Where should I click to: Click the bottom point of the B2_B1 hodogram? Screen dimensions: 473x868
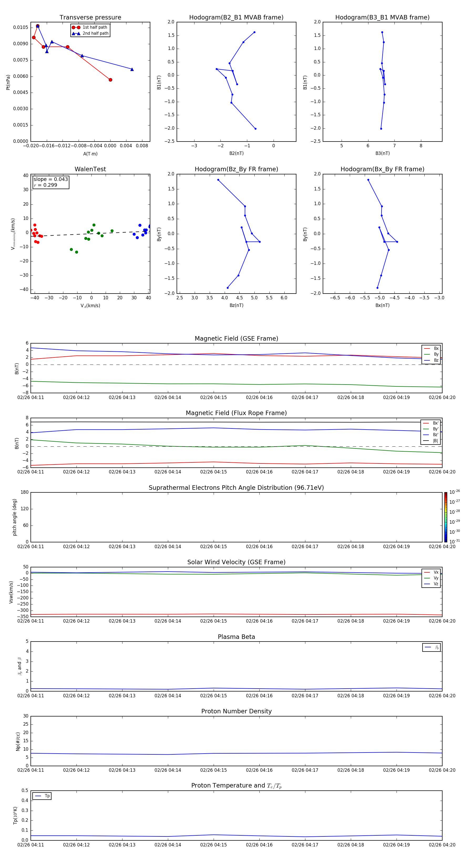(255, 129)
